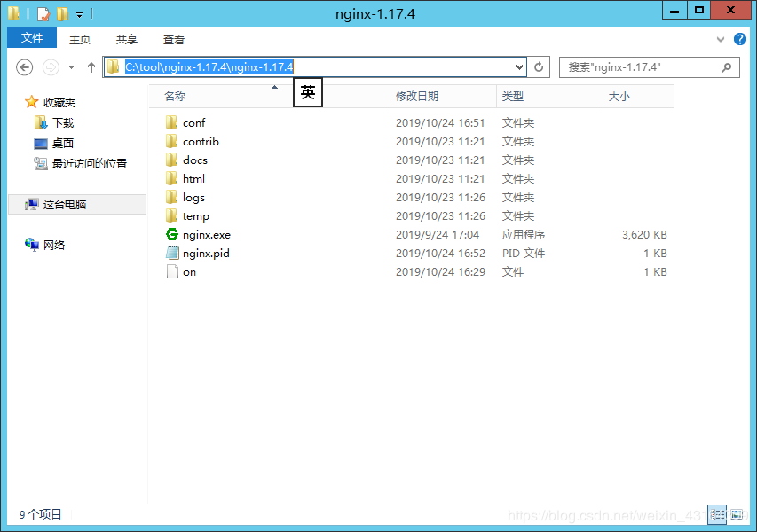
Task: Expand the ribbon with the chevron
Action: tap(721, 40)
